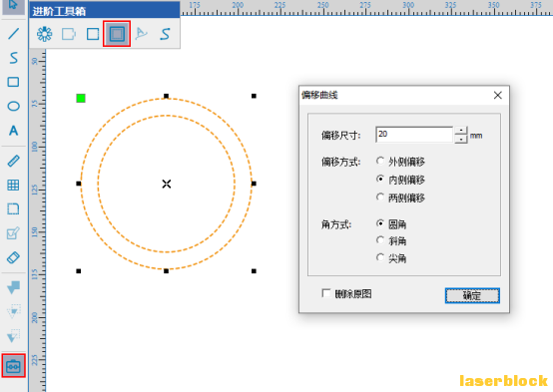The image size is (553, 392).
Task: Select the line drawing tool
Action: [13, 34]
